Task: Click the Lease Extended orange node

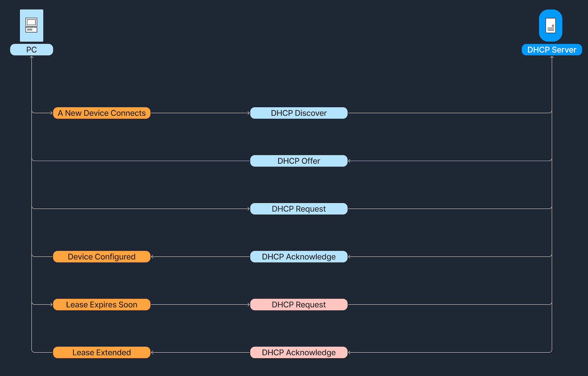Action: (102, 352)
